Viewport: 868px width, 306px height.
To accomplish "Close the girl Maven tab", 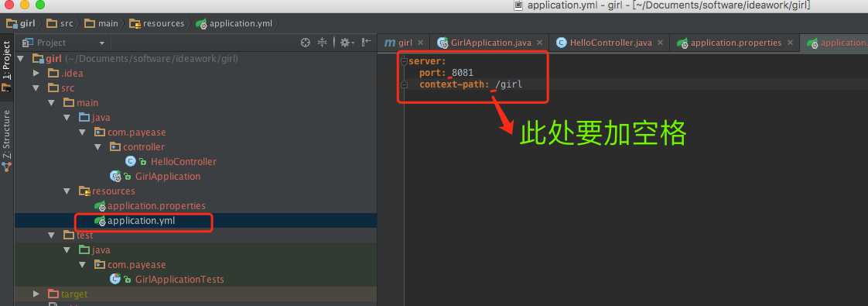I will pyautogui.click(x=421, y=43).
